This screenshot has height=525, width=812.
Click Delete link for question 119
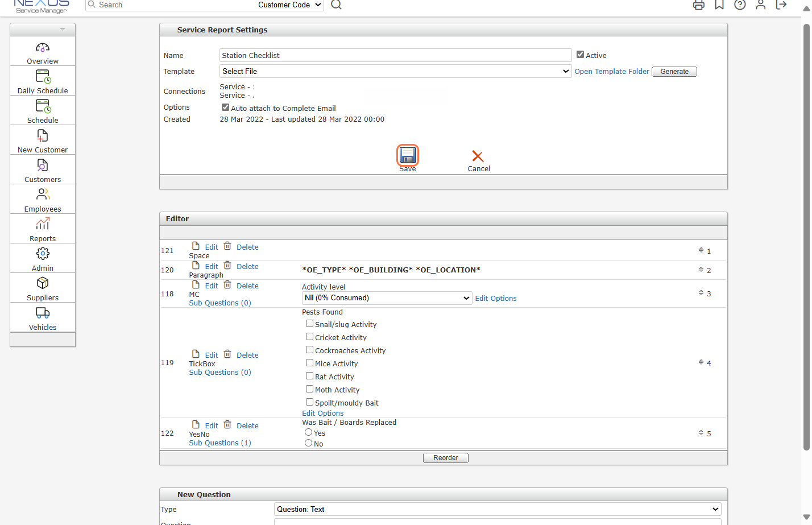point(247,355)
